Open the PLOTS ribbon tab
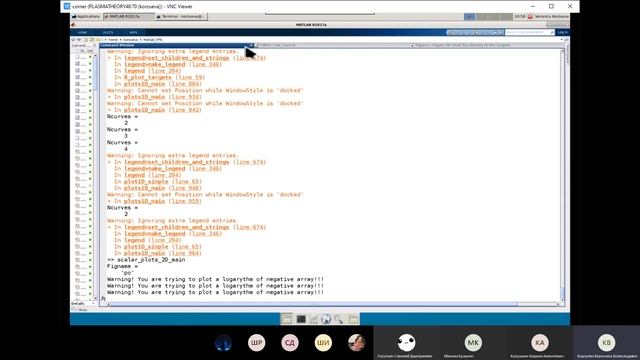Viewport: 640px width, 360px height. 108,32
